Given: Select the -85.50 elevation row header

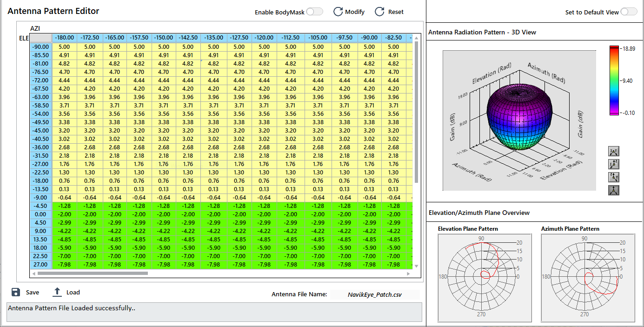Looking at the screenshot, I should click(41, 55).
